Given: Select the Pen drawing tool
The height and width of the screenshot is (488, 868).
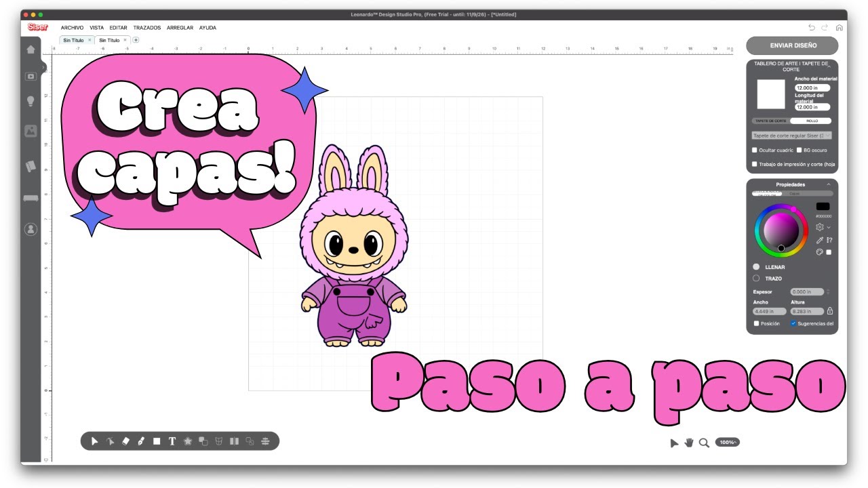Looking at the screenshot, I should point(141,441).
